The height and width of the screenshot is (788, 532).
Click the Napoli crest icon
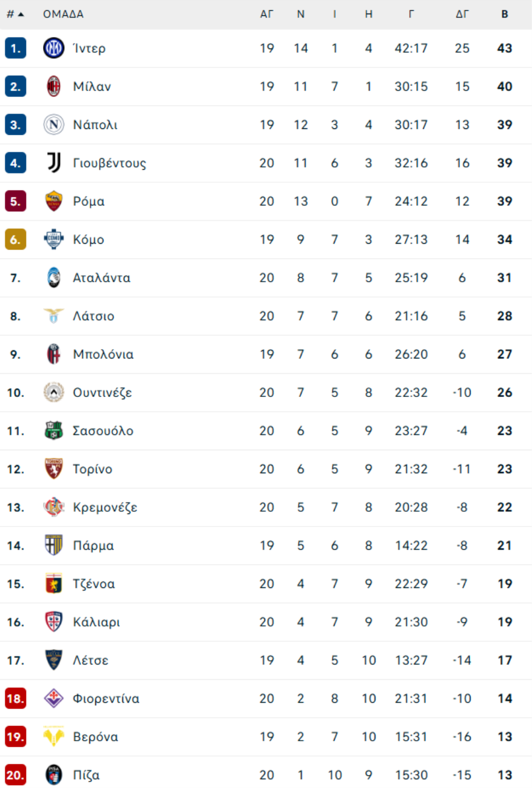(54, 125)
